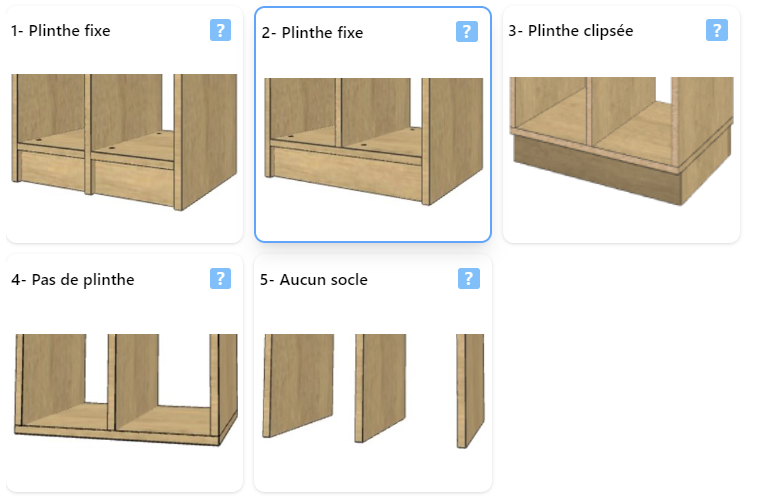Choose the "4- Pas de plinthe" label
This screenshot has width=769, height=502.
(x=73, y=280)
